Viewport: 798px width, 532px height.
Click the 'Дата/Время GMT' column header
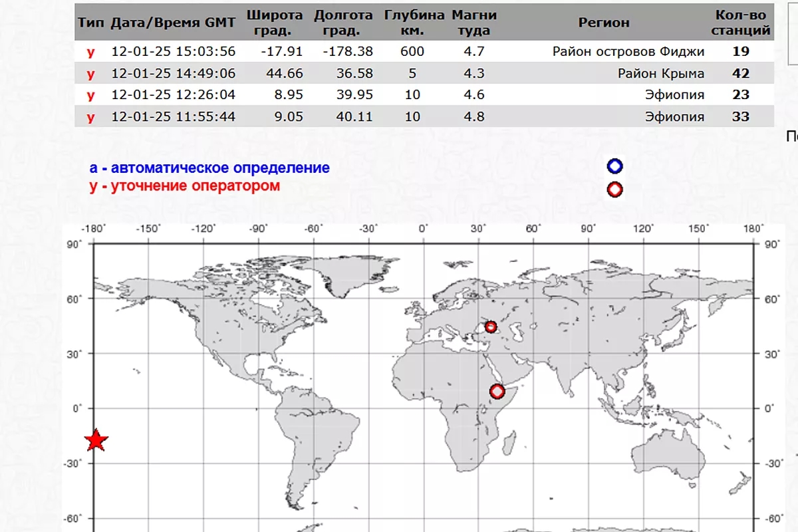click(173, 23)
